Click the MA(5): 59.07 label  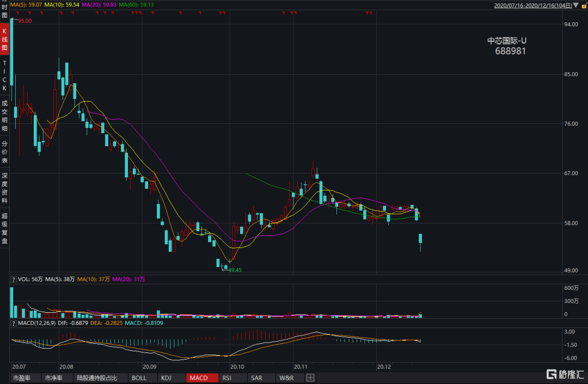pos(26,5)
